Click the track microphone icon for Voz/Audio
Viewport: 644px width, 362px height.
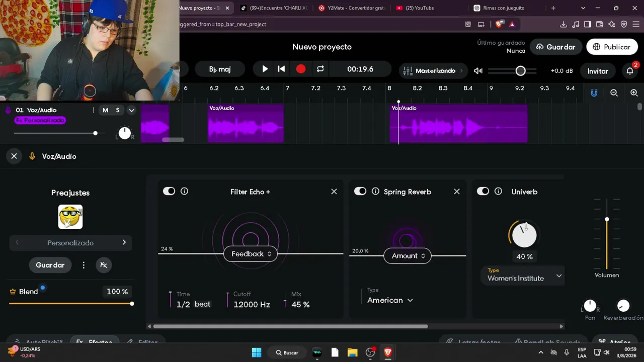point(8,110)
